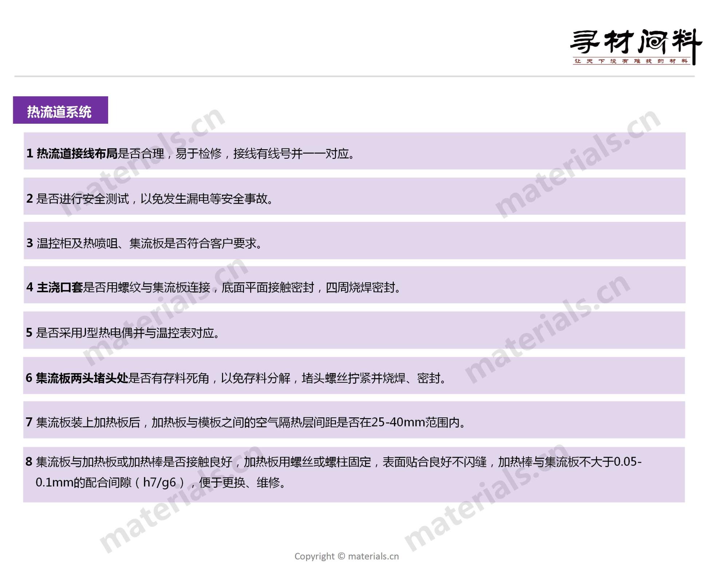This screenshot has height=564, width=728.
Task: Click the number 5 list marker
Action: click(29, 333)
